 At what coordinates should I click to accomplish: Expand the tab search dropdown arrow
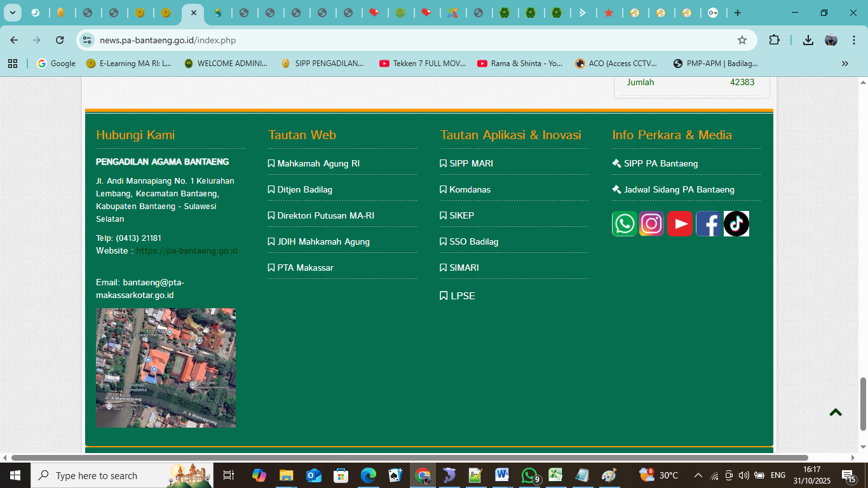pyautogui.click(x=12, y=13)
